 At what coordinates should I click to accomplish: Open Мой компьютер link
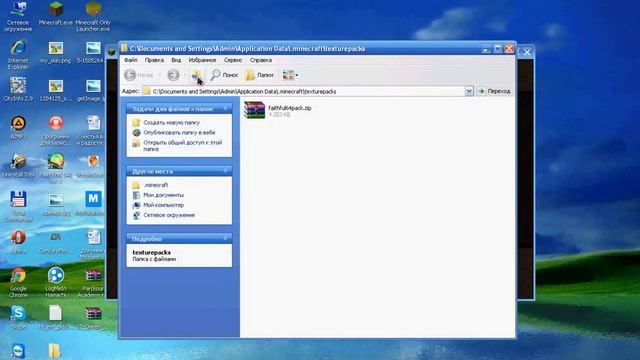click(163, 205)
